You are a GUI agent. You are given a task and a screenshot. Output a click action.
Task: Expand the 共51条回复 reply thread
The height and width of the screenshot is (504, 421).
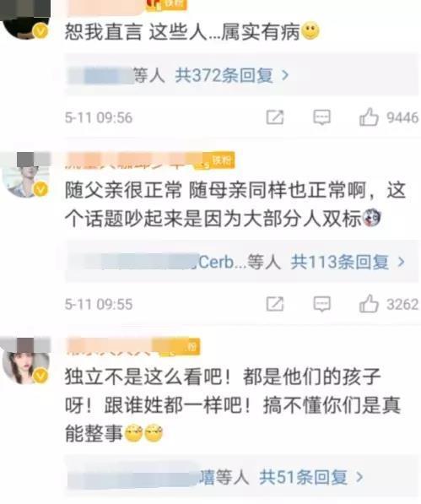310,477
